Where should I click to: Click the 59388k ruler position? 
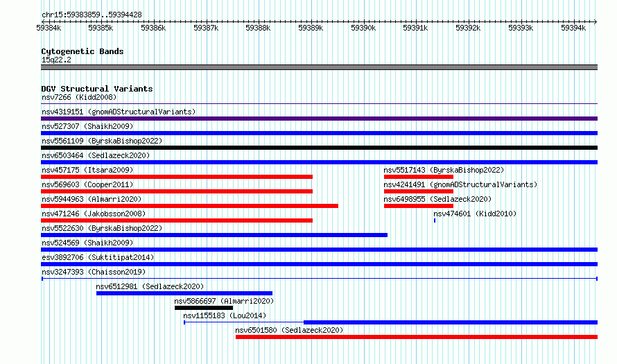[258, 28]
